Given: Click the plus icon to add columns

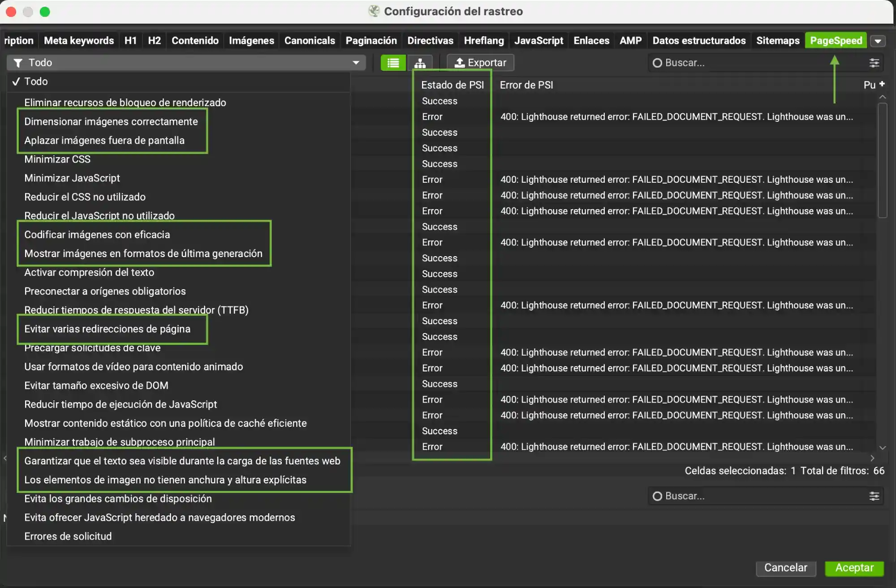Looking at the screenshot, I should [882, 84].
